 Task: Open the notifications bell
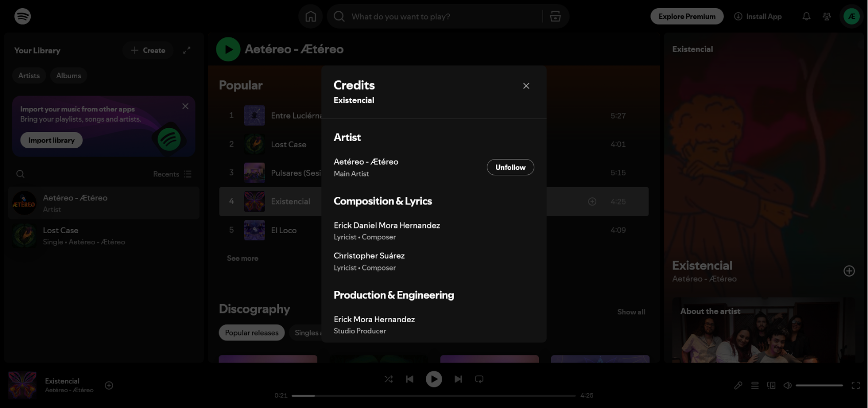807,16
